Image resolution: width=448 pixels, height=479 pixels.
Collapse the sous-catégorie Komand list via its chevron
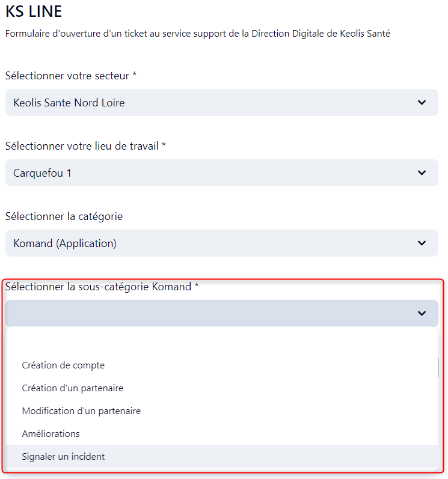coord(422,313)
